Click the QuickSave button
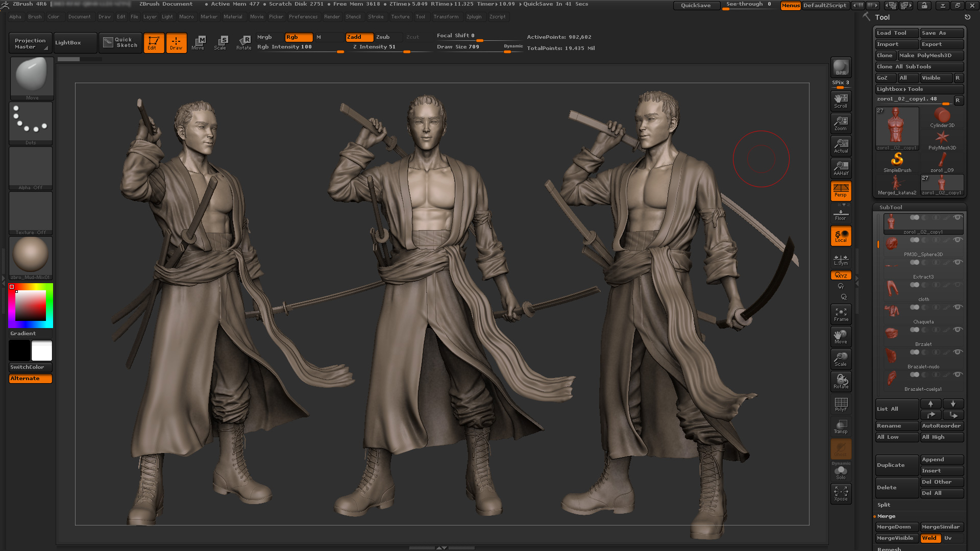Image resolution: width=980 pixels, height=551 pixels. (696, 6)
